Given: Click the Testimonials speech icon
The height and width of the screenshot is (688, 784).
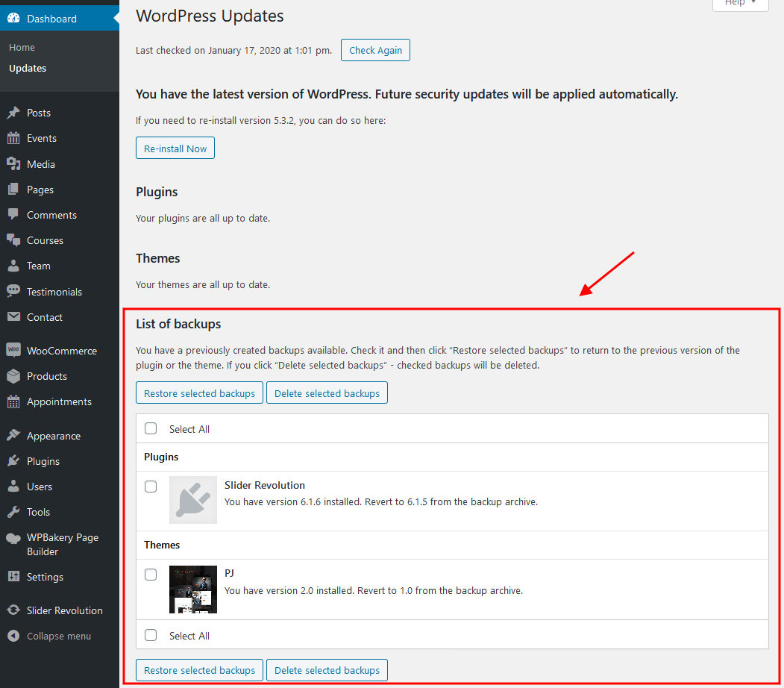Looking at the screenshot, I should (x=13, y=292).
